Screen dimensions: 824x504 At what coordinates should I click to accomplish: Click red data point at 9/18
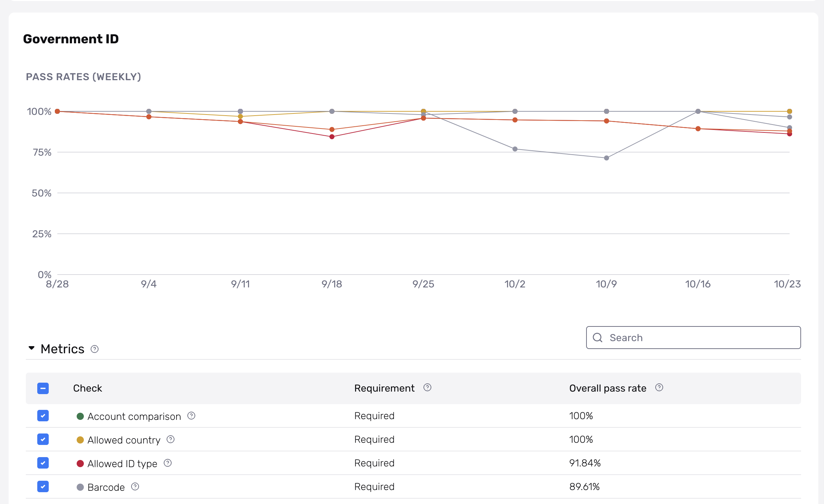click(x=332, y=137)
